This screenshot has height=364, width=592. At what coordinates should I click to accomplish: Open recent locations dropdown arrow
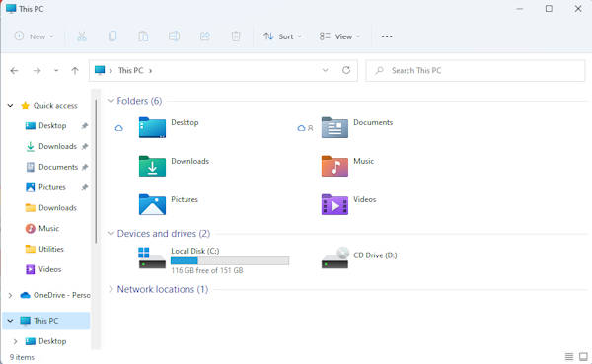[56, 71]
